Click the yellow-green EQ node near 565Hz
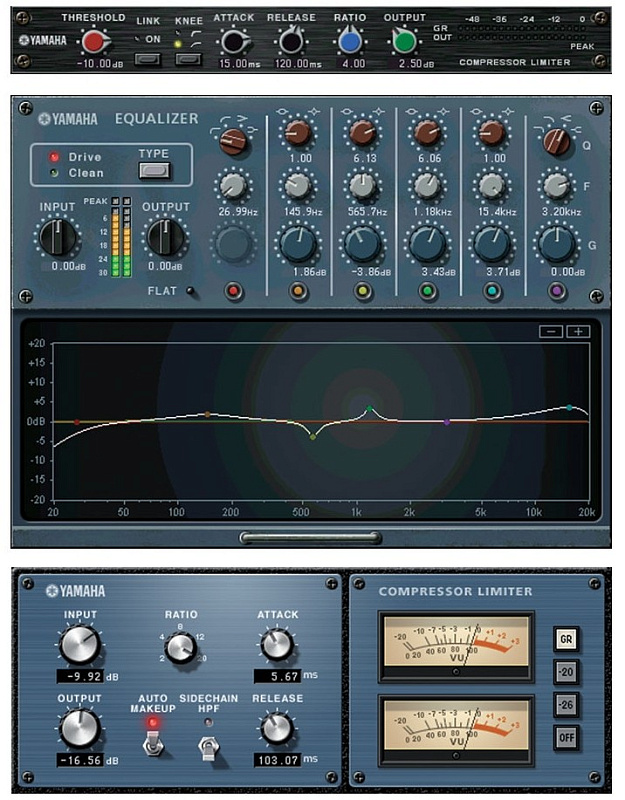 (313, 437)
